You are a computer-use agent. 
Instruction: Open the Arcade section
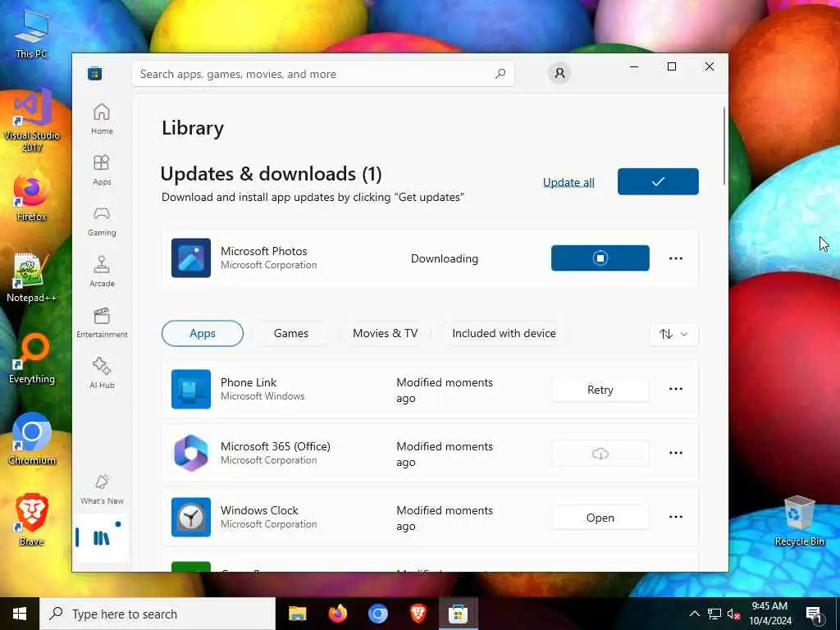[x=102, y=272]
